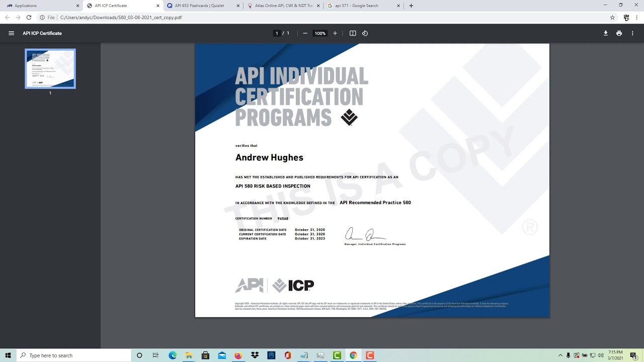Image resolution: width=644 pixels, height=362 pixels.
Task: Show hidden system tray icons
Action: point(560,355)
